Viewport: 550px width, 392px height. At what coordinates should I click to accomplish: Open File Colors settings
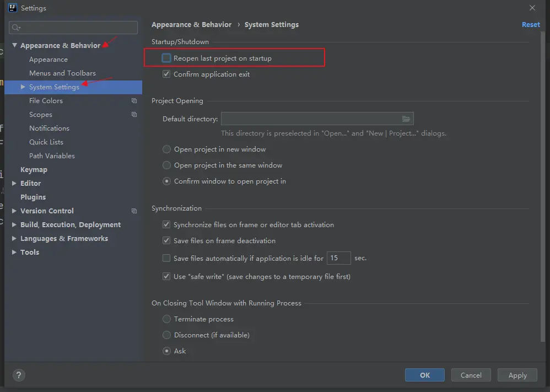click(46, 101)
